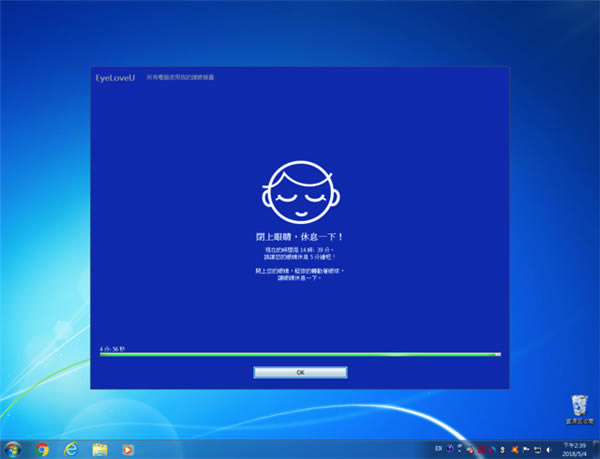Click the "閉上眼睛，休息一下！" heading
Screen dimensions: 600x459
tap(300, 237)
